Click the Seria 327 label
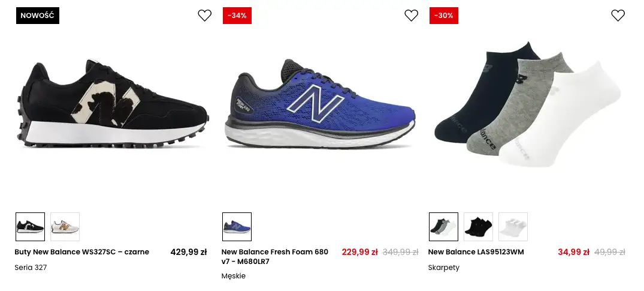Viewport: 644px width, 291px height. [31, 268]
